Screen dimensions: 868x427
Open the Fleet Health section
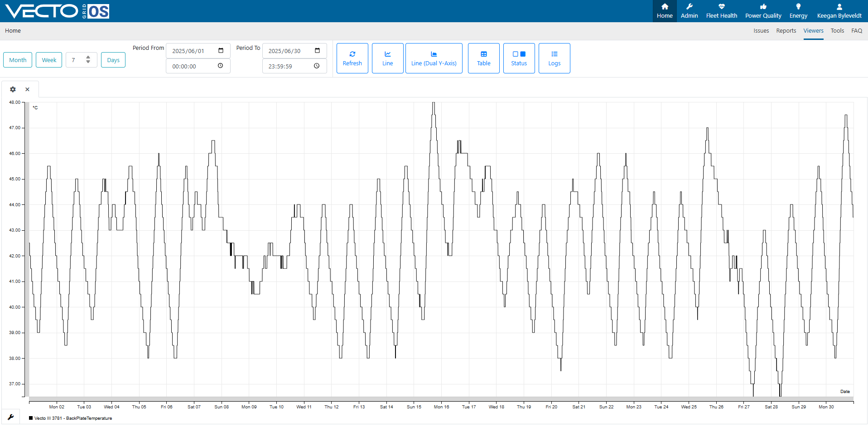click(x=721, y=11)
